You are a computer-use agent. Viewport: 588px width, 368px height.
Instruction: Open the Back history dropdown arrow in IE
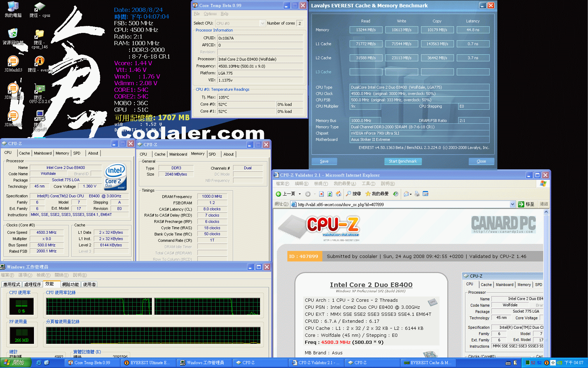pyautogui.click(x=300, y=194)
